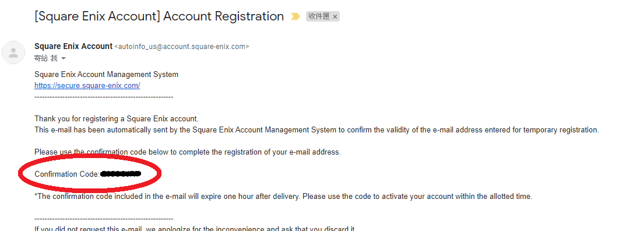Viewport: 644px width, 231px height.
Task: Click the dashed separator above the discard notice
Action: (104, 219)
